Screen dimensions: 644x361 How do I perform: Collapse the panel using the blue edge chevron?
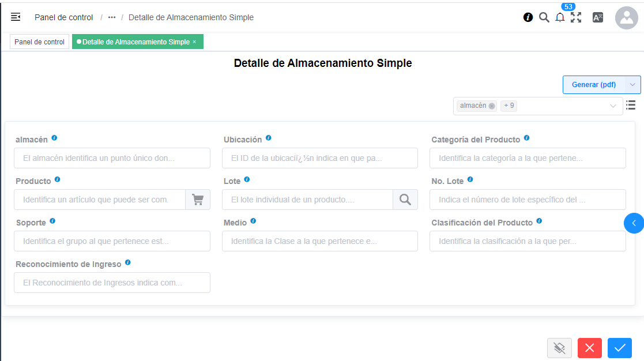coord(634,223)
